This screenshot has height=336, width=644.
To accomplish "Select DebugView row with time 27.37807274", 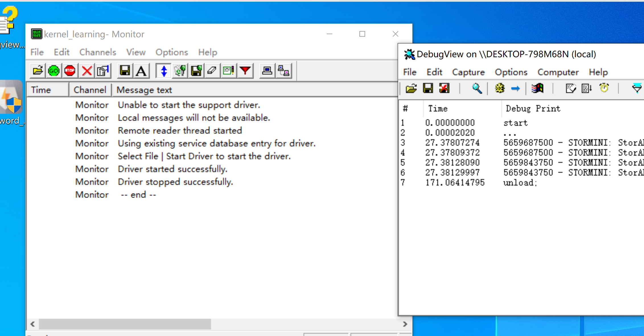I will pyautogui.click(x=521, y=143).
